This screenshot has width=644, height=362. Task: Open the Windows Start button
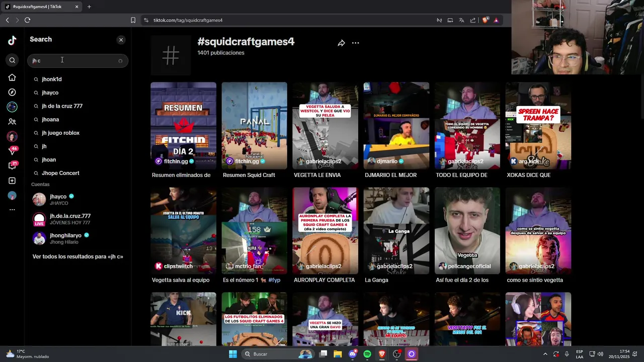[232, 354]
